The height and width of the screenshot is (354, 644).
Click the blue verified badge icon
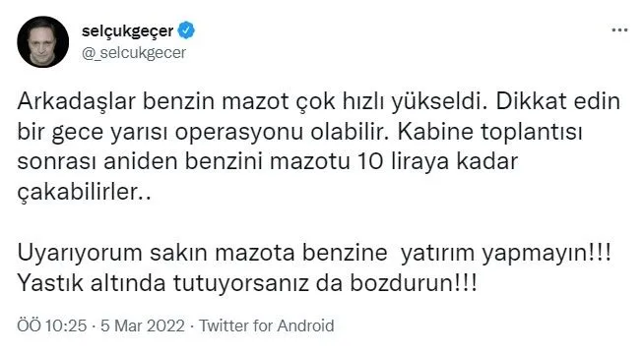coord(186,30)
